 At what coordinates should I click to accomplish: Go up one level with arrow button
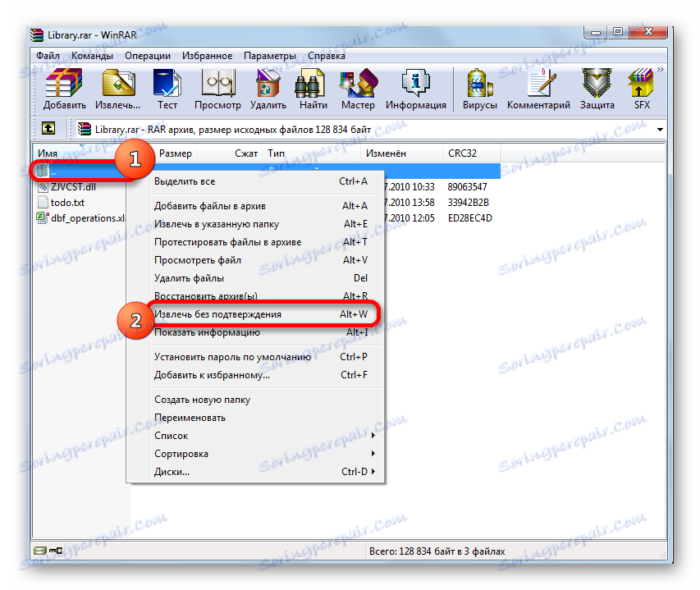click(48, 129)
